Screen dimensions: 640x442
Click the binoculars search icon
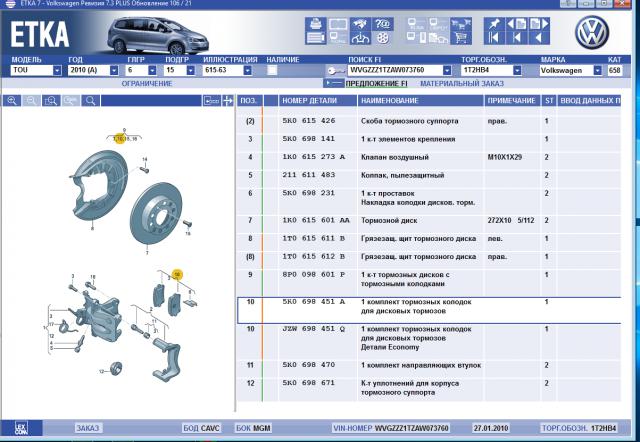pyautogui.click(x=360, y=24)
